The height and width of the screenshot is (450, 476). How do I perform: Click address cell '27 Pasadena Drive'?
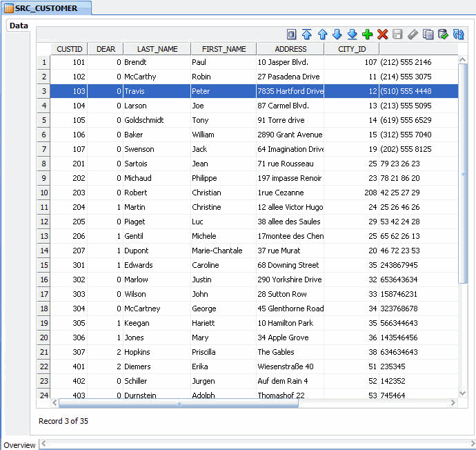coord(290,77)
